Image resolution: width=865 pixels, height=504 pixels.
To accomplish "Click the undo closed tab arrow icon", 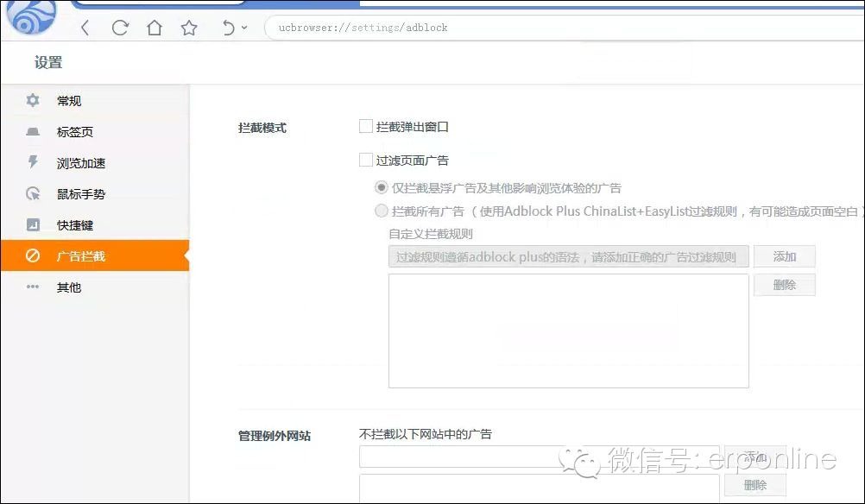I will pos(228,28).
